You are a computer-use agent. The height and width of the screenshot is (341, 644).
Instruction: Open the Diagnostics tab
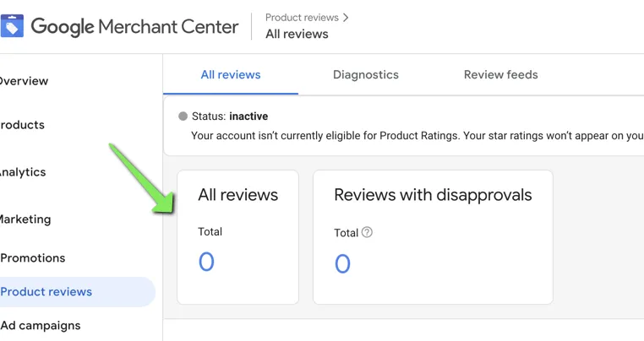pyautogui.click(x=366, y=74)
